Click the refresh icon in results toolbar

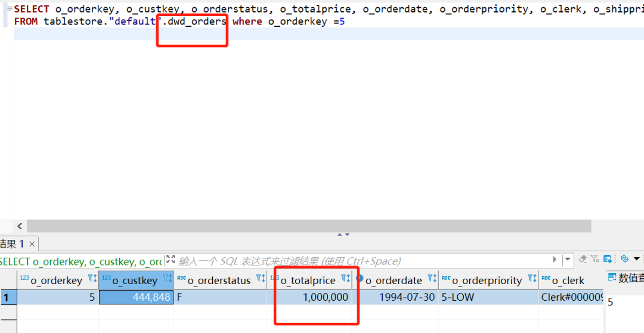(624, 260)
